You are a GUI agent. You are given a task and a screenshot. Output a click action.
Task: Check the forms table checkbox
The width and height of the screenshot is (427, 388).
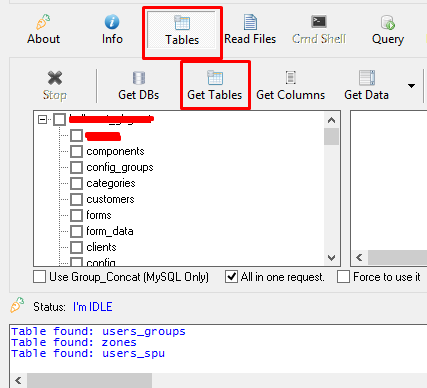click(76, 215)
